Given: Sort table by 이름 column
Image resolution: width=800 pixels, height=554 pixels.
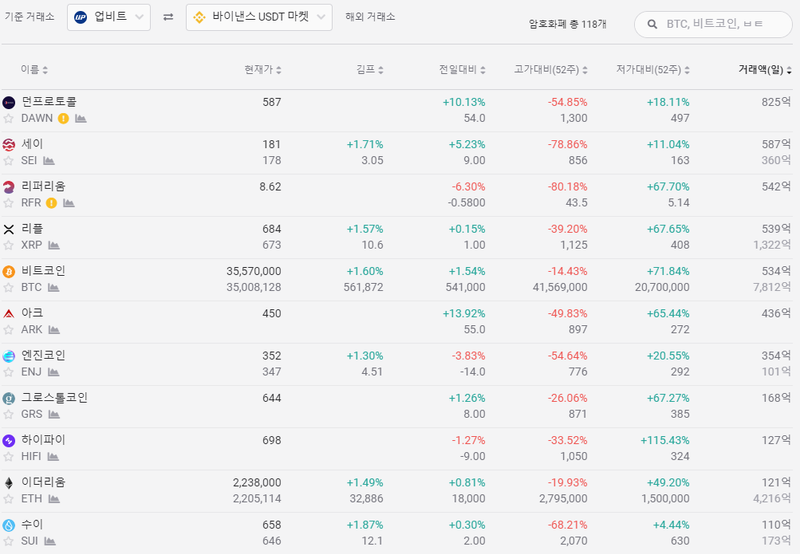Looking at the screenshot, I should click(34, 69).
